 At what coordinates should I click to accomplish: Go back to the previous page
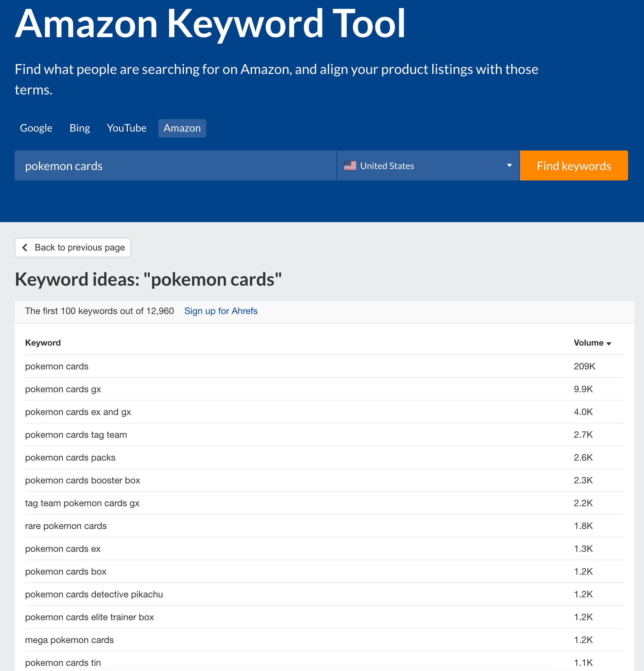[73, 247]
